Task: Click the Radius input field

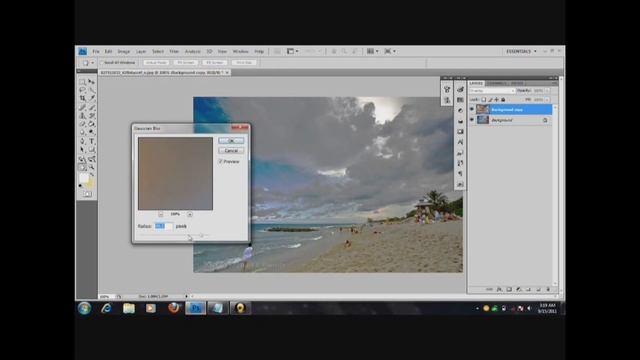Action: pos(163,226)
